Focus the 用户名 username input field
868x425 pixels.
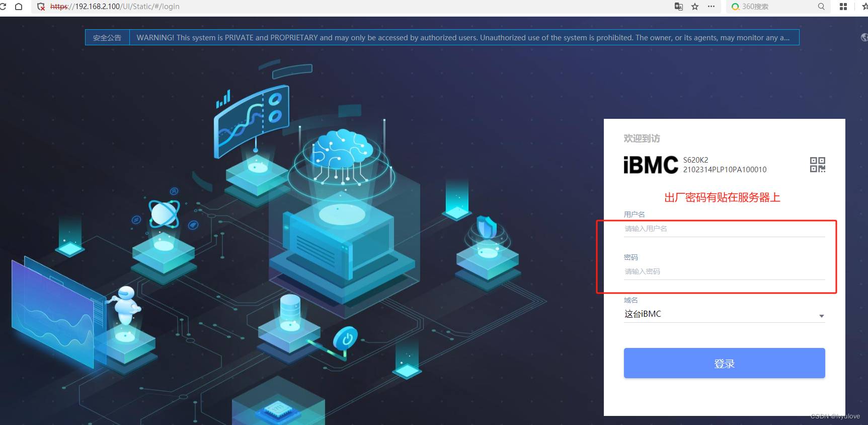724,229
